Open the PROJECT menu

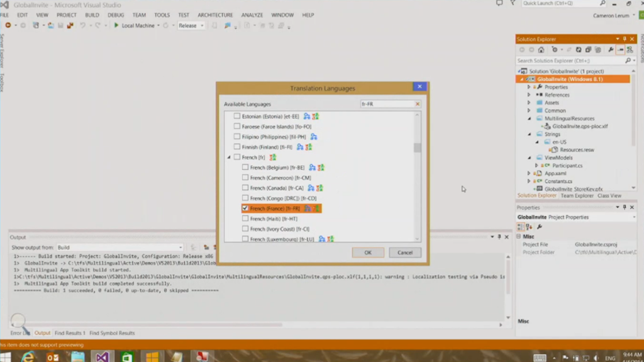(67, 15)
